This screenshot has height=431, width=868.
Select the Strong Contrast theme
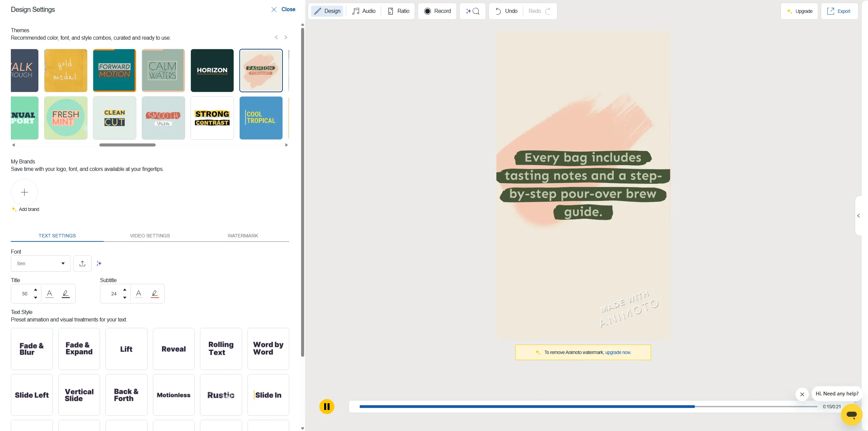(212, 118)
